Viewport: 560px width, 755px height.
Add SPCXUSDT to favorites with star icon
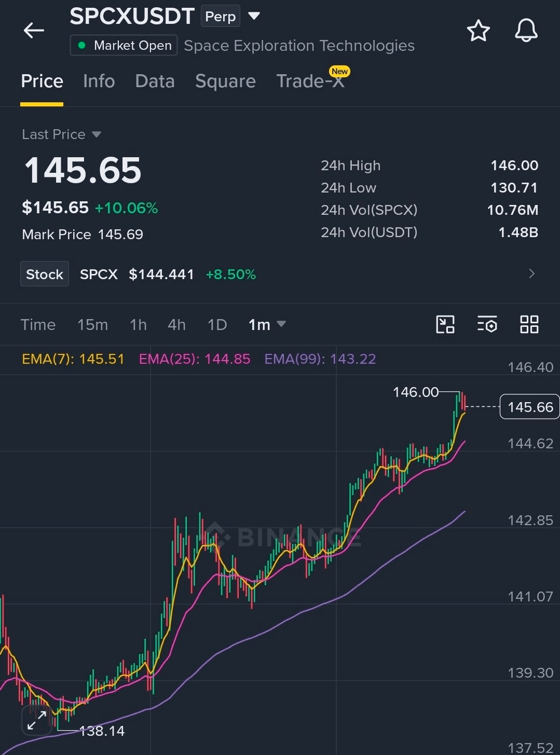point(478,31)
